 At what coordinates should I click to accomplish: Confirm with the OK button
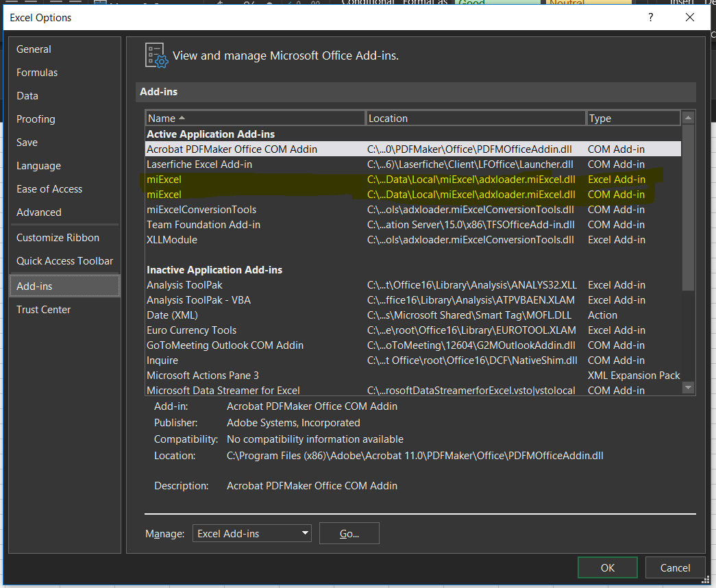click(x=607, y=568)
